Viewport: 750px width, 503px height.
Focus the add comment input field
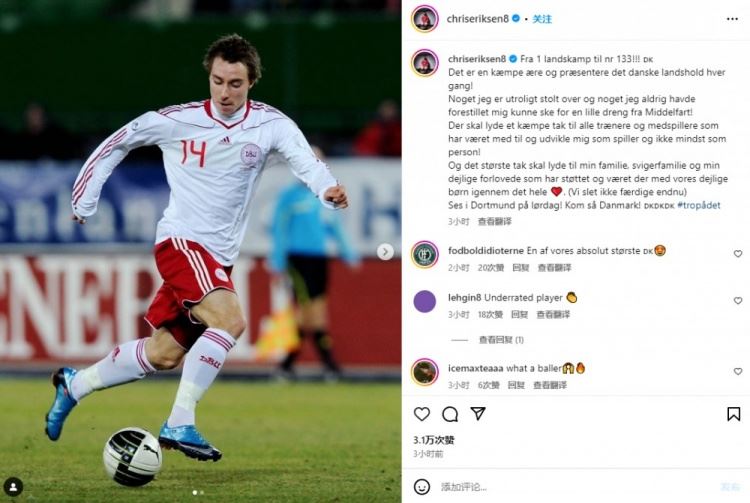click(x=574, y=487)
